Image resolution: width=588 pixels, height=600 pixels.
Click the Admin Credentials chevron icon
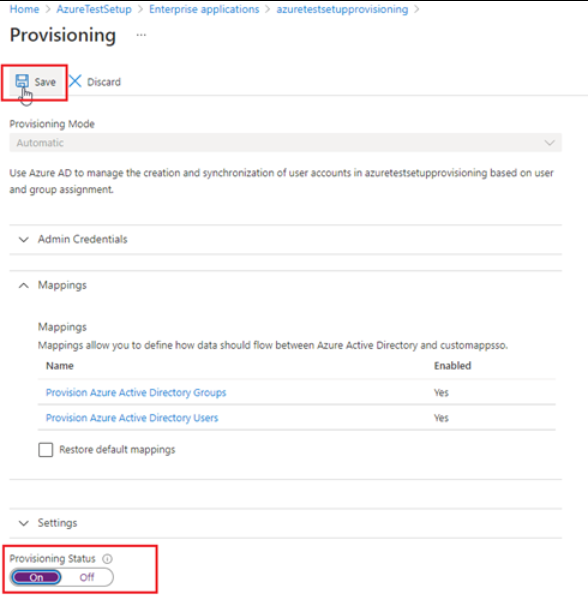tap(24, 240)
